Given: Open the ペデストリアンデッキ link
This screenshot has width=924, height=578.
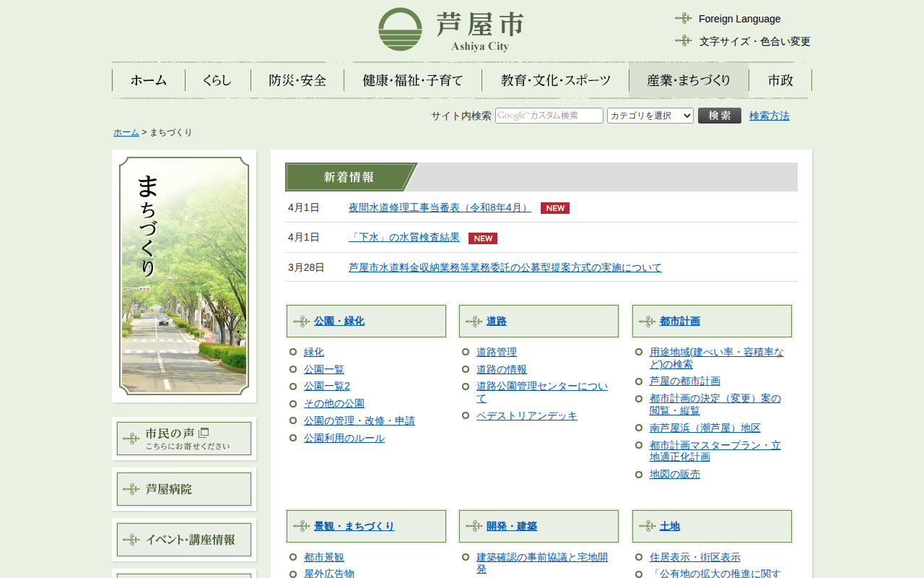Looking at the screenshot, I should (526, 415).
